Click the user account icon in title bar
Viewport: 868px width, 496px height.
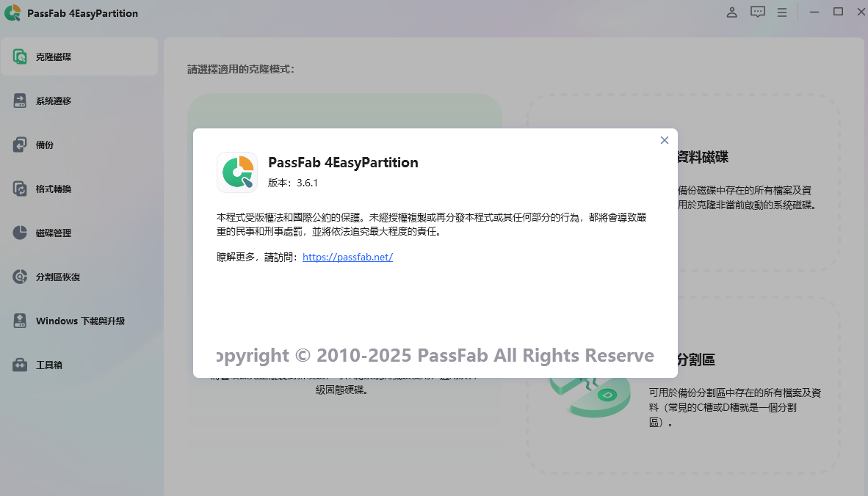(732, 12)
